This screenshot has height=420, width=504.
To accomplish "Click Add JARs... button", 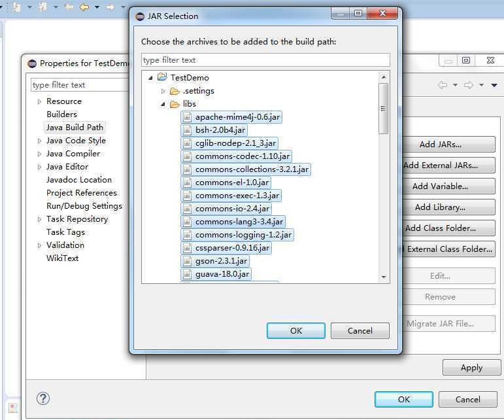I will [448, 145].
